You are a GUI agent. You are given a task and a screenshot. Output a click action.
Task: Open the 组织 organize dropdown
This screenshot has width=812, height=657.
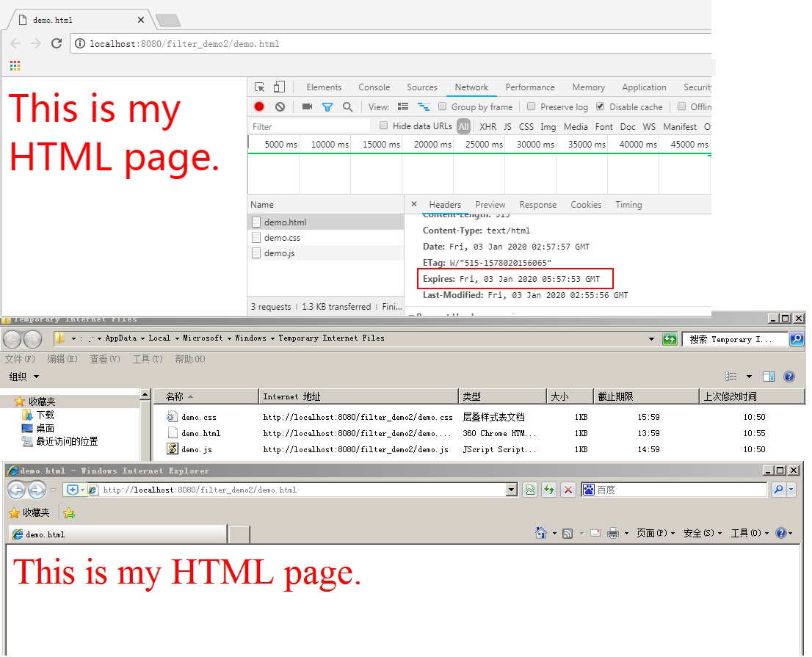23,377
